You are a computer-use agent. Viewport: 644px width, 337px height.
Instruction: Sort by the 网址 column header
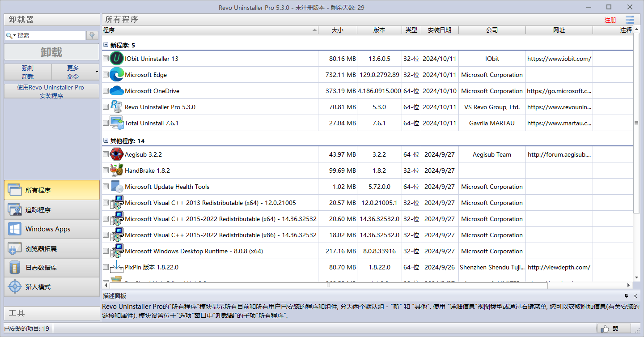click(559, 30)
